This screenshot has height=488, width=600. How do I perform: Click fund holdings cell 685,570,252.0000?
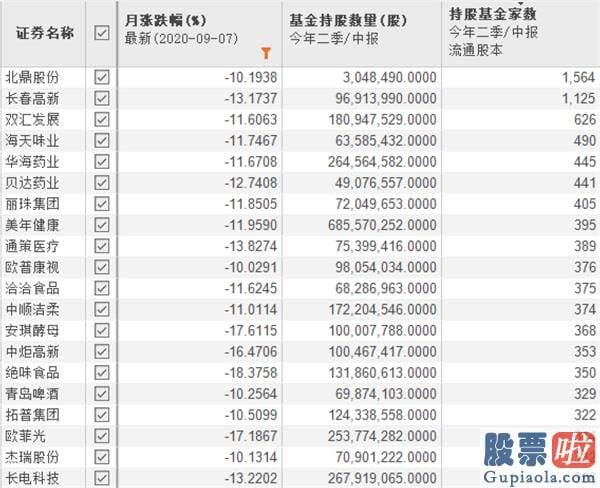pyautogui.click(x=382, y=225)
